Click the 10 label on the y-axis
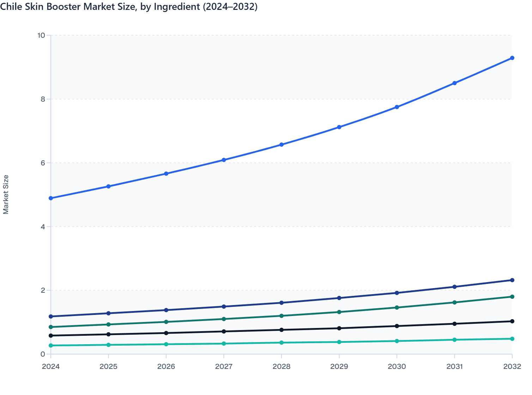 (42, 35)
